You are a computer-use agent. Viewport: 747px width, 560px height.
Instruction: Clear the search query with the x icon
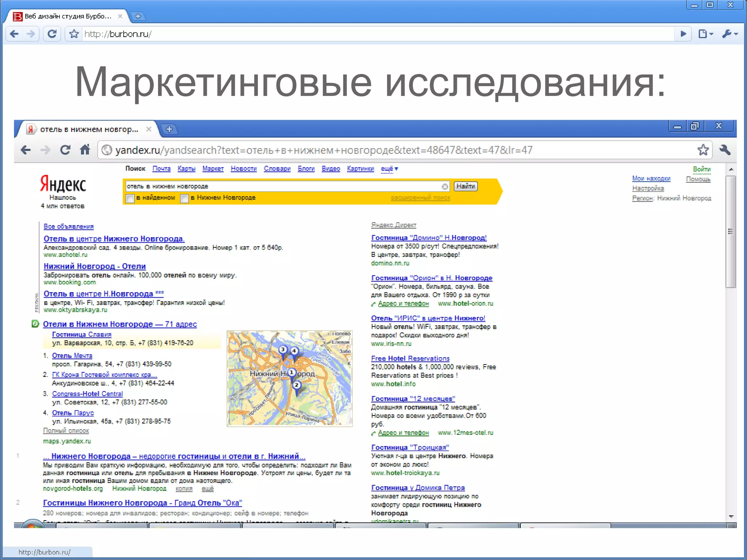point(445,187)
